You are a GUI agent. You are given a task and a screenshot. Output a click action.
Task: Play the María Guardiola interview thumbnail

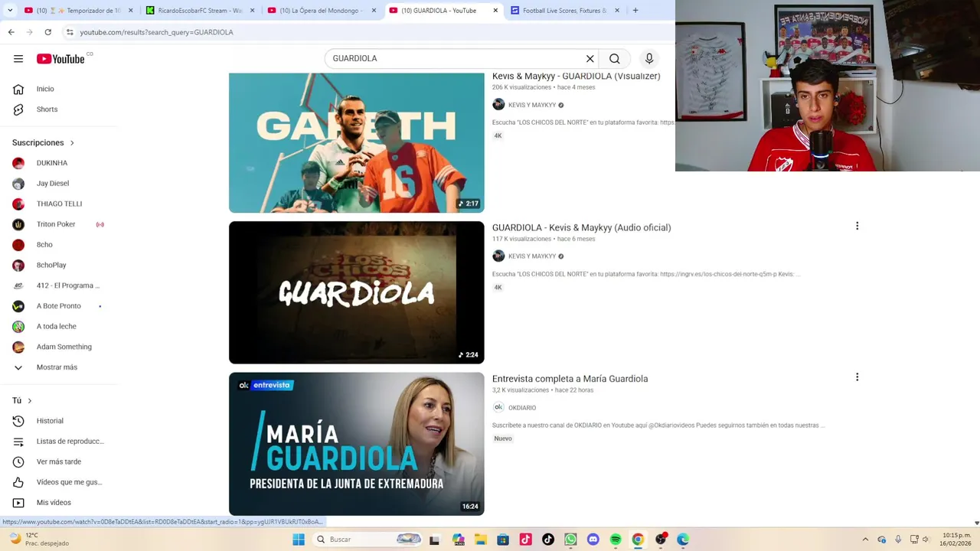(x=356, y=444)
